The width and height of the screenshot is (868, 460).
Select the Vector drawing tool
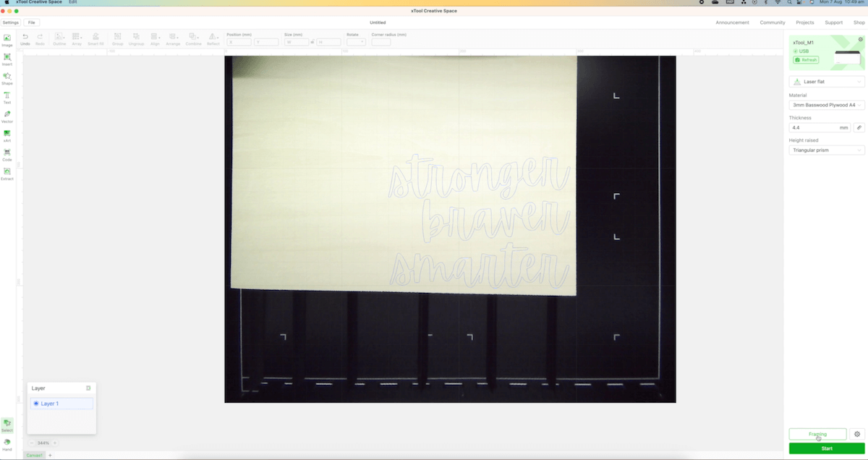[7, 116]
